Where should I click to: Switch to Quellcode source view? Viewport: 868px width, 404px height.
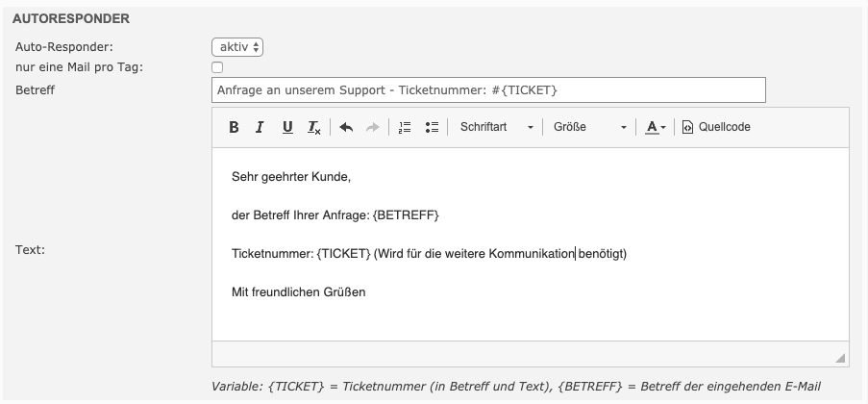pos(716,127)
